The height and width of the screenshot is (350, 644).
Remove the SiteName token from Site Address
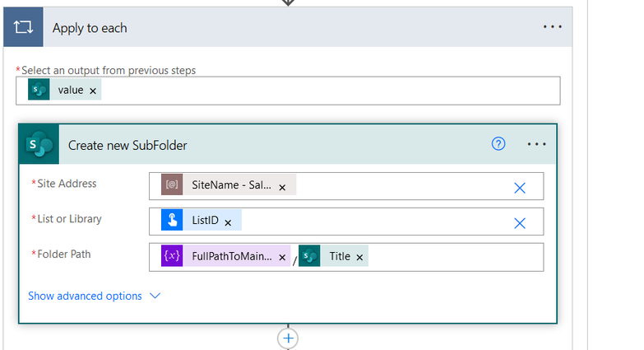pos(282,188)
